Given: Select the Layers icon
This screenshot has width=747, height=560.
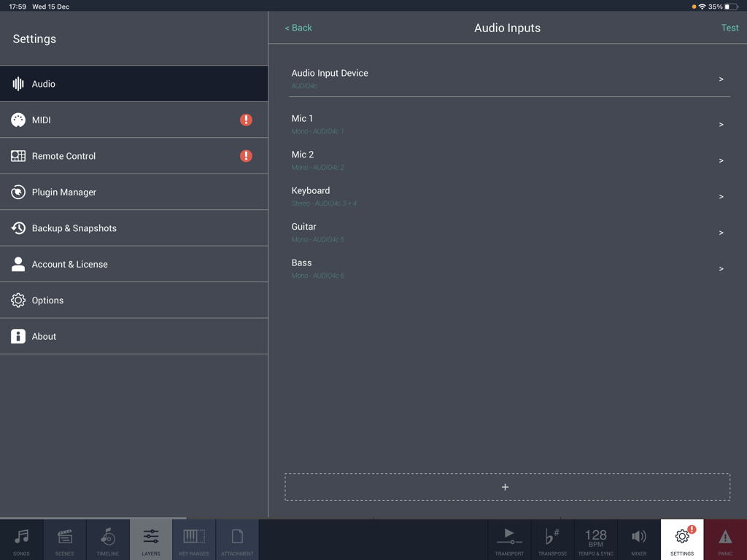Looking at the screenshot, I should (x=150, y=540).
